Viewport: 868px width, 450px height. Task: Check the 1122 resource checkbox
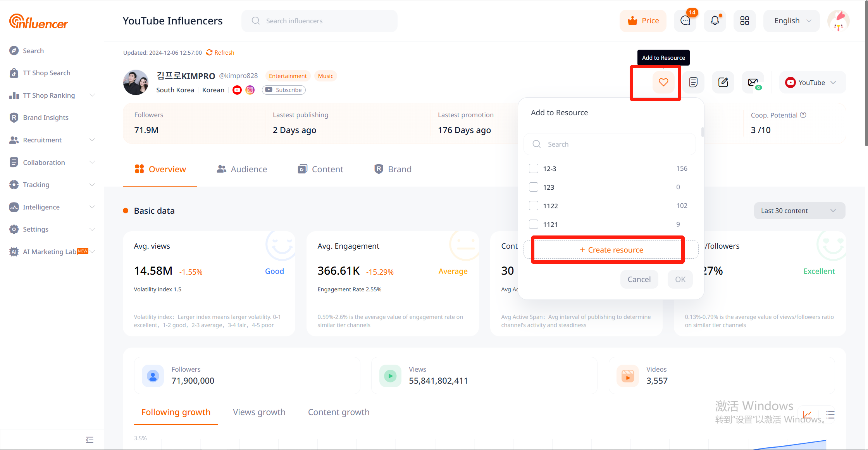click(534, 206)
